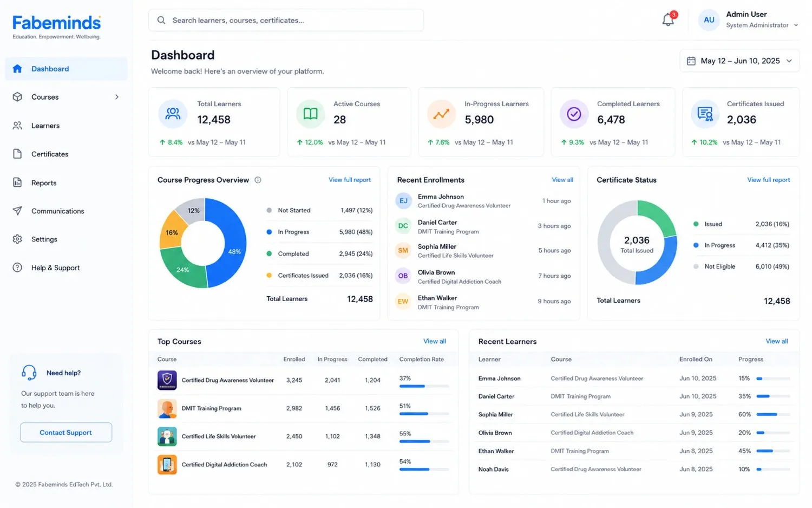Expand the Courses submenu chevron
Screen dimensions: 812x508
point(117,97)
